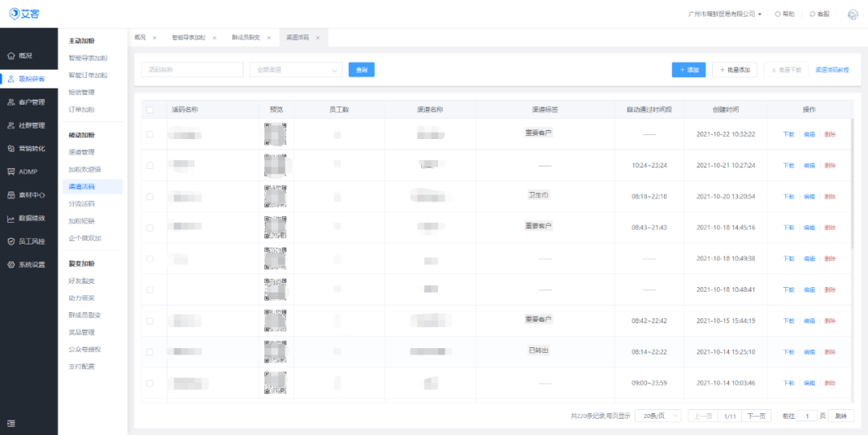Image resolution: width=868 pixels, height=435 pixels.
Task: Open the 全部渠道 channel dropdown
Action: (x=296, y=70)
